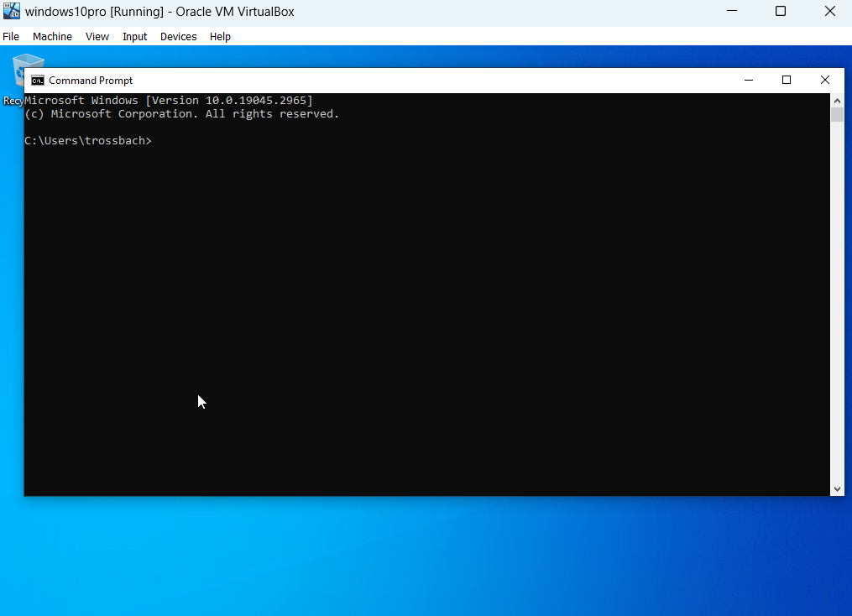The height and width of the screenshot is (616, 852).
Task: Minimize the VirtualBox window
Action: point(732,11)
